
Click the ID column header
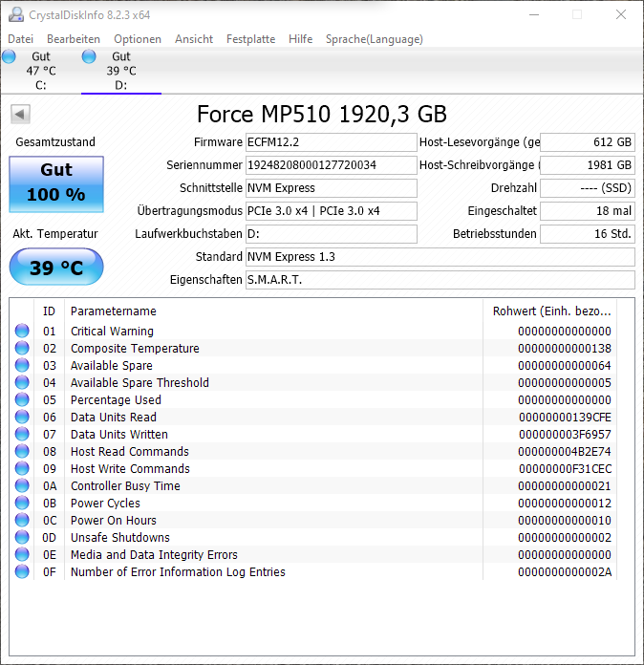50,311
